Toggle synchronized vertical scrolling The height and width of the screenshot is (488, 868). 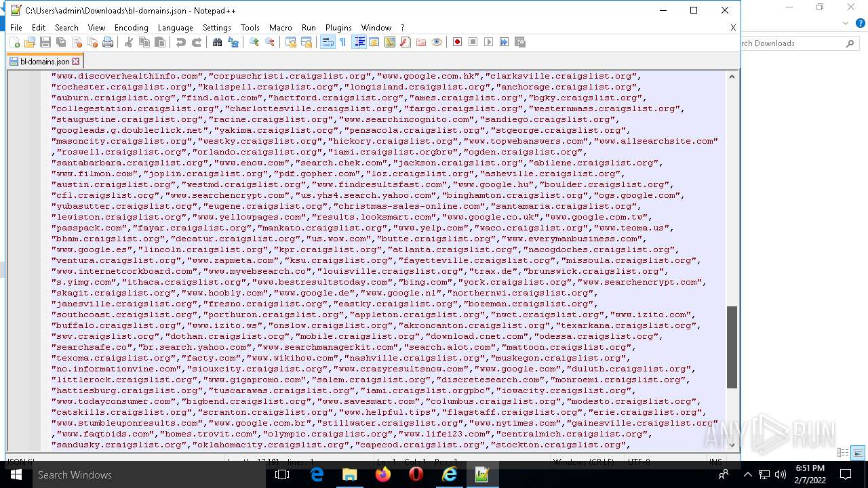(291, 42)
